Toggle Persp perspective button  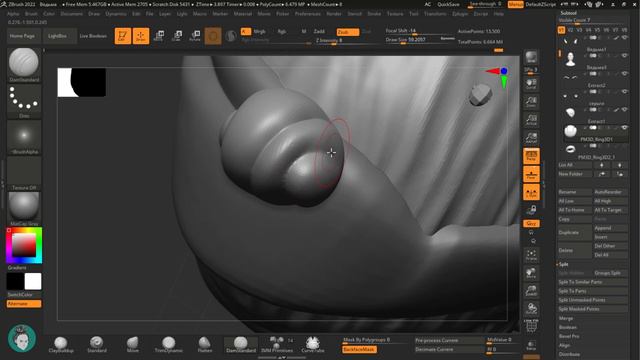(x=531, y=156)
